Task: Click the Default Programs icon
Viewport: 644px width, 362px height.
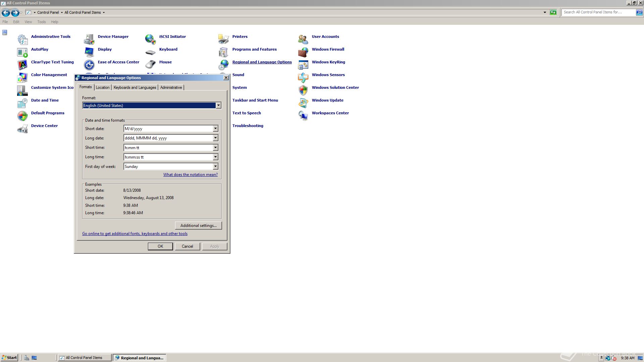Action: 22,116
